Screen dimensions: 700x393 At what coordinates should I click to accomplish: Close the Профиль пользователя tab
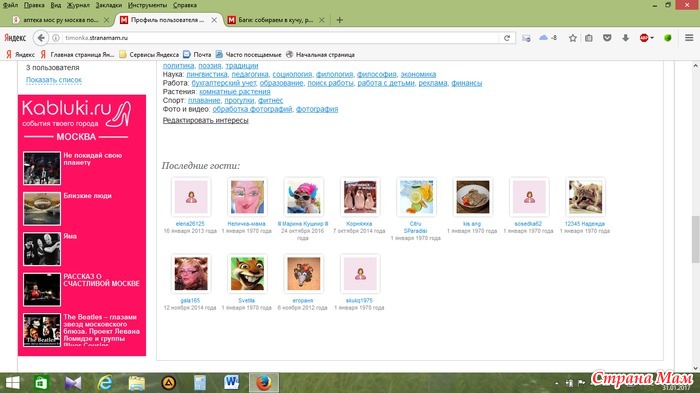(214, 20)
